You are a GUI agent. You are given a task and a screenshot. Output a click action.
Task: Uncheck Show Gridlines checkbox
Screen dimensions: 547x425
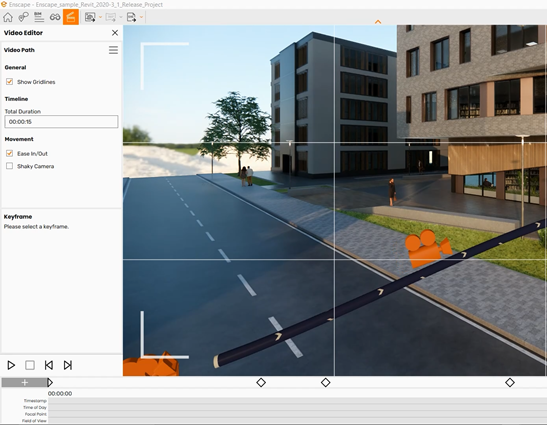9,82
